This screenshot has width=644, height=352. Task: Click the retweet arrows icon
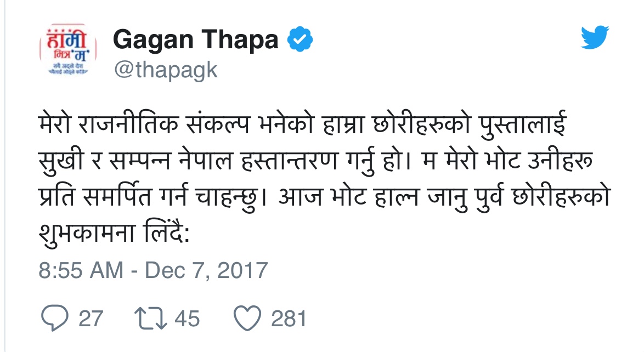[149, 319]
